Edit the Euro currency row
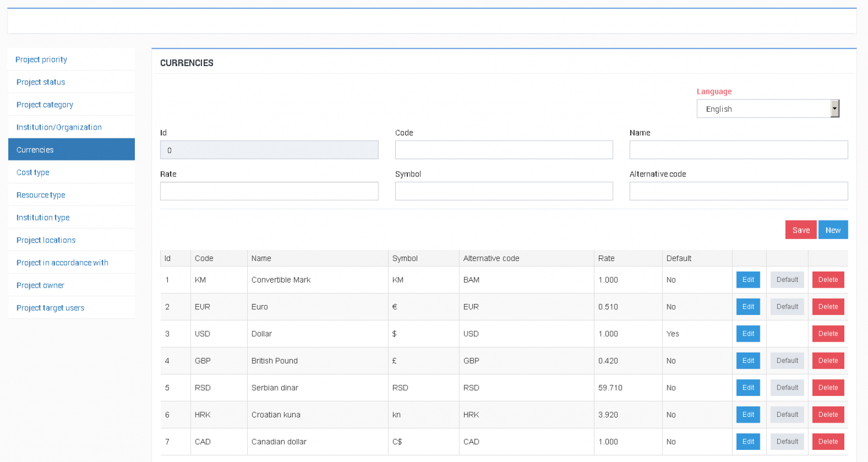Viewport: 868px width, 462px height. point(748,306)
